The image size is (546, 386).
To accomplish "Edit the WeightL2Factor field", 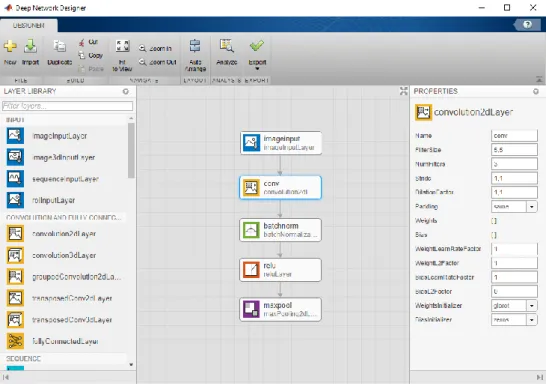I will pos(514,263).
